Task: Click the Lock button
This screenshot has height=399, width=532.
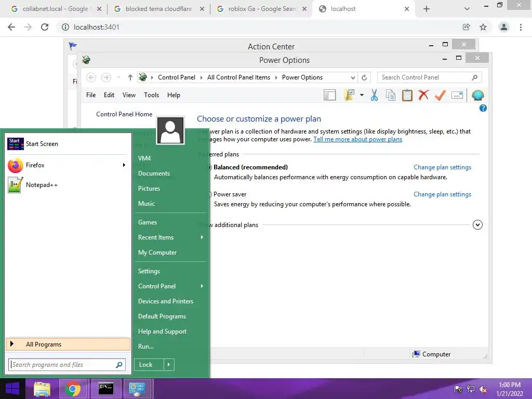Action: point(149,365)
